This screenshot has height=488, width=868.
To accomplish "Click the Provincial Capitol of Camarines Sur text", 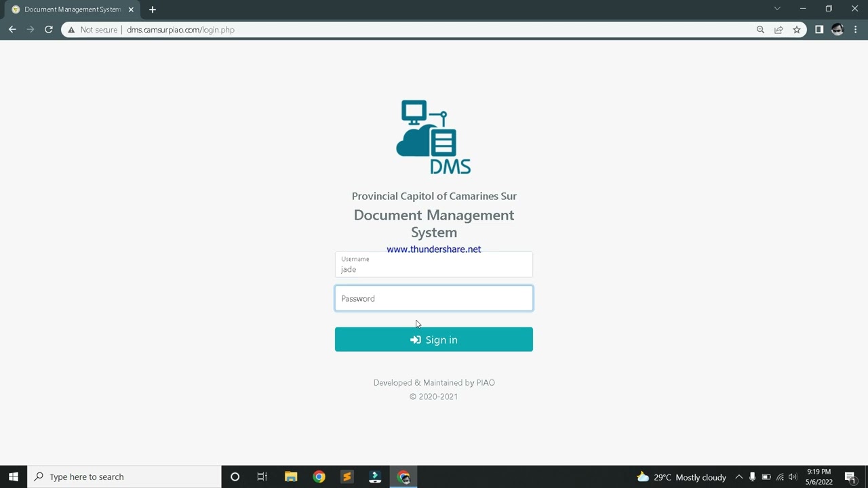I will [x=434, y=196].
